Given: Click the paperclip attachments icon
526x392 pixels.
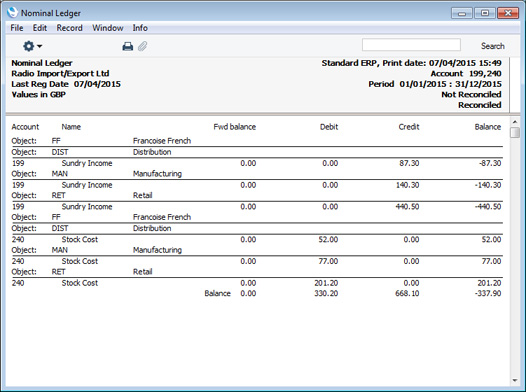Looking at the screenshot, I should click(x=143, y=46).
